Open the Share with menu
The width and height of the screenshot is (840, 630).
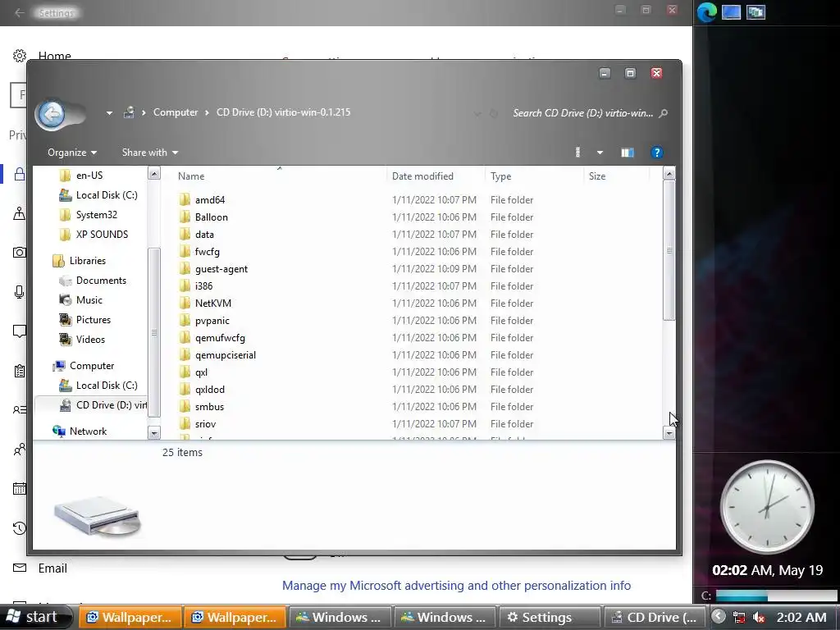click(149, 153)
